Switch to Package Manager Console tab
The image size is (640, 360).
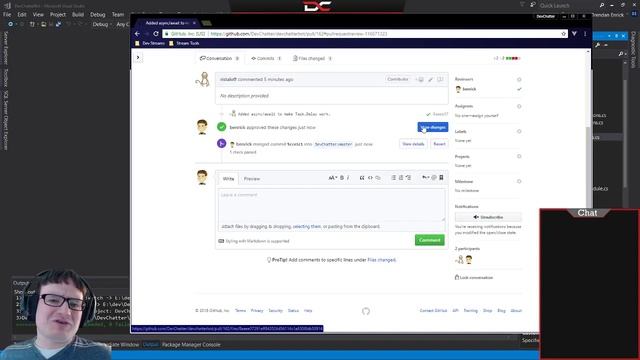point(191,345)
